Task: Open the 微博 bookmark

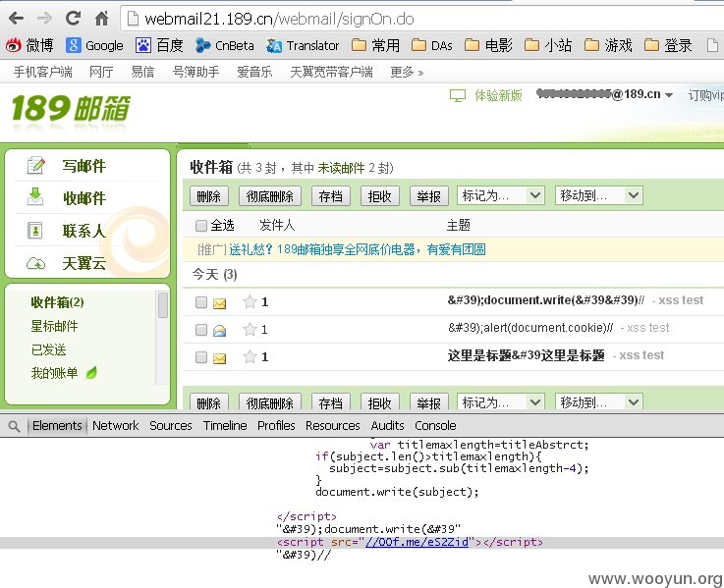Action: coord(29,45)
